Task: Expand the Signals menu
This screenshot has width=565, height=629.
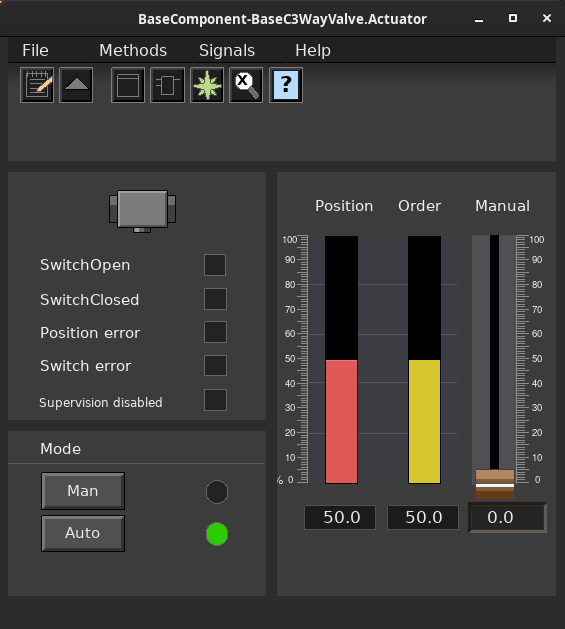Action: [x=227, y=51]
